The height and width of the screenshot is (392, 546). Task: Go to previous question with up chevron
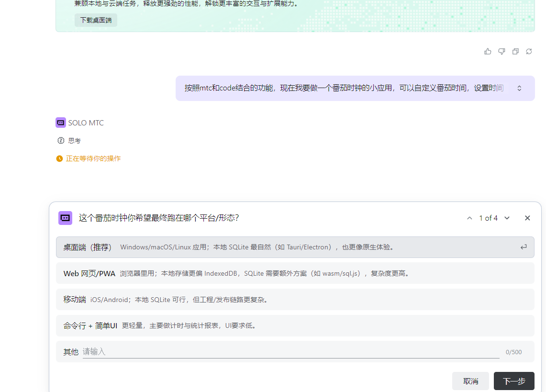[469, 218]
